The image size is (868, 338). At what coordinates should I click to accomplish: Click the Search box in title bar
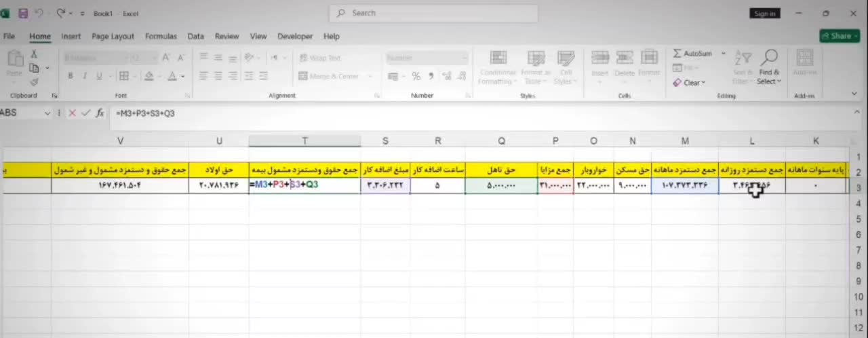(x=433, y=13)
